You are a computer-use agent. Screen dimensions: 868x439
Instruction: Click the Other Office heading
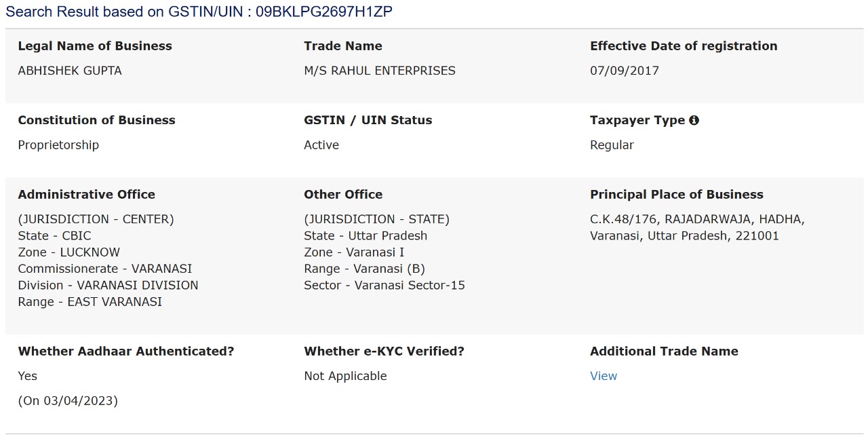point(343,195)
